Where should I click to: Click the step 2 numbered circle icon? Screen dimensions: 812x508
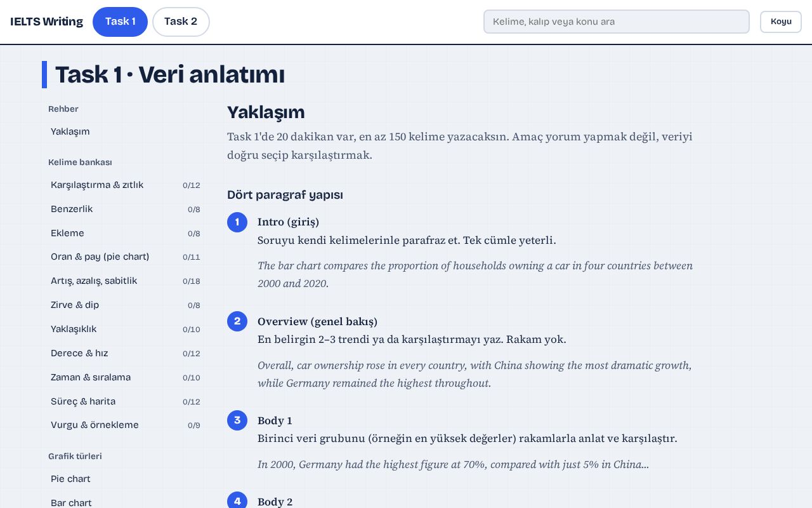[237, 321]
